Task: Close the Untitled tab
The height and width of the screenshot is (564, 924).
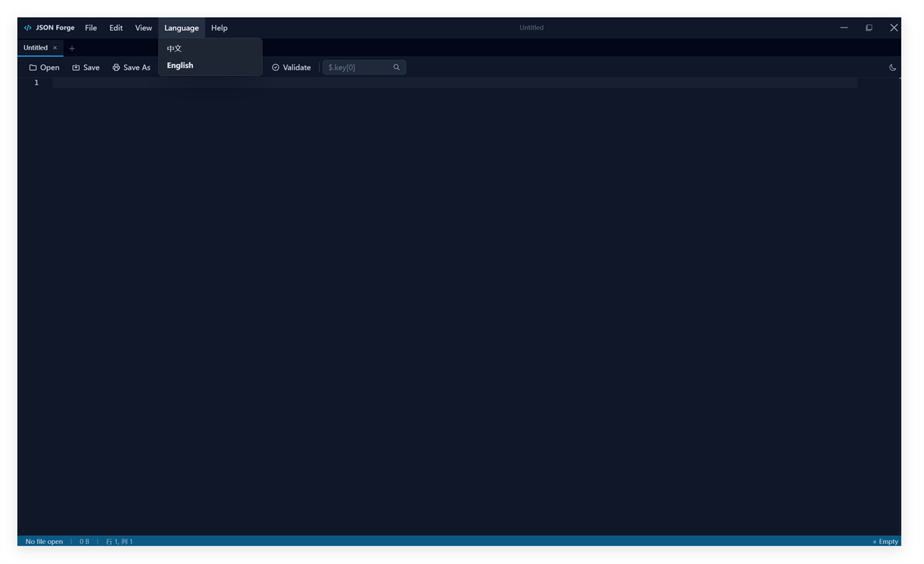Action: 54,48
